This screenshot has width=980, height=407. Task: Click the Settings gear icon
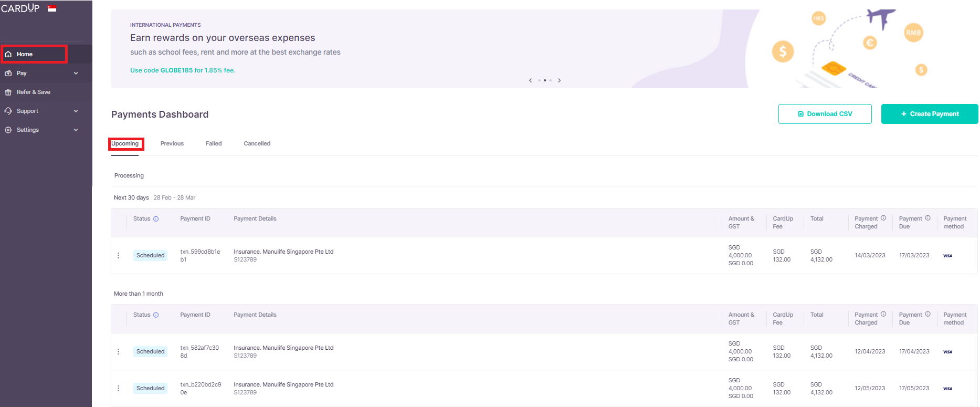coord(8,130)
